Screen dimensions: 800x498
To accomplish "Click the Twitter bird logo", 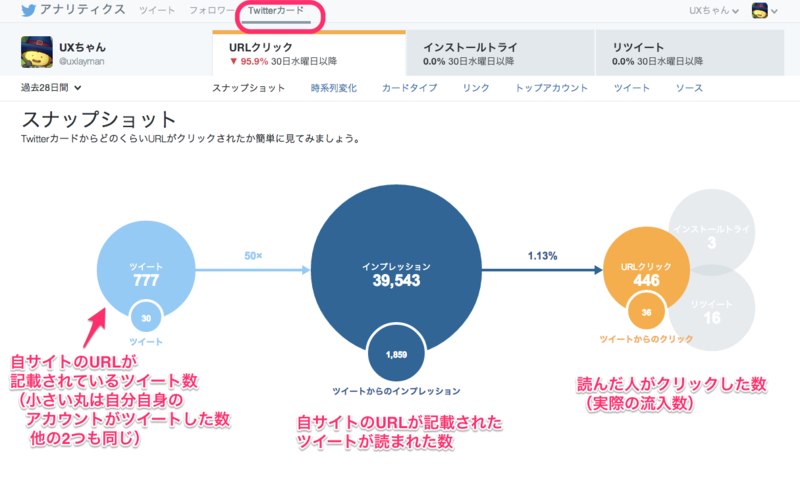I will pos(29,10).
